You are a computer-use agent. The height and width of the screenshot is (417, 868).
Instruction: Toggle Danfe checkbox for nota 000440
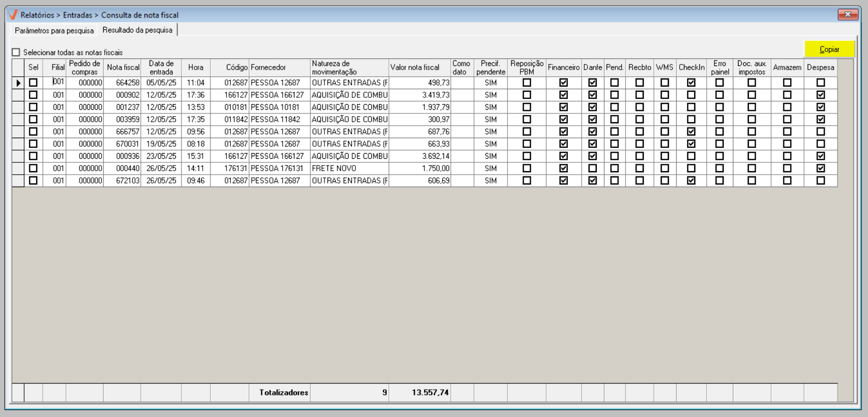point(593,169)
